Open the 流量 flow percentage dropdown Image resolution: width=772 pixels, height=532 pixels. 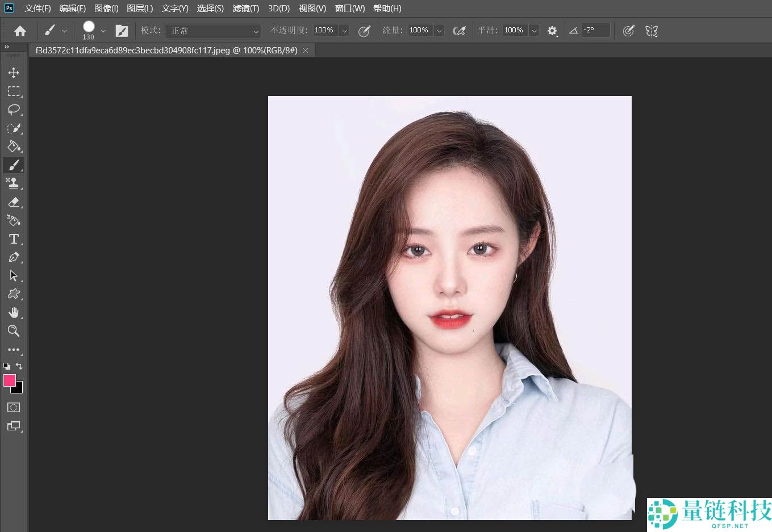coord(439,31)
